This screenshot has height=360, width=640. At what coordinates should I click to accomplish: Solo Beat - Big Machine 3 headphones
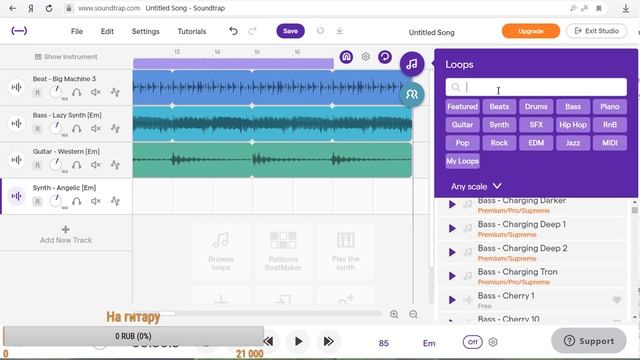(x=76, y=92)
